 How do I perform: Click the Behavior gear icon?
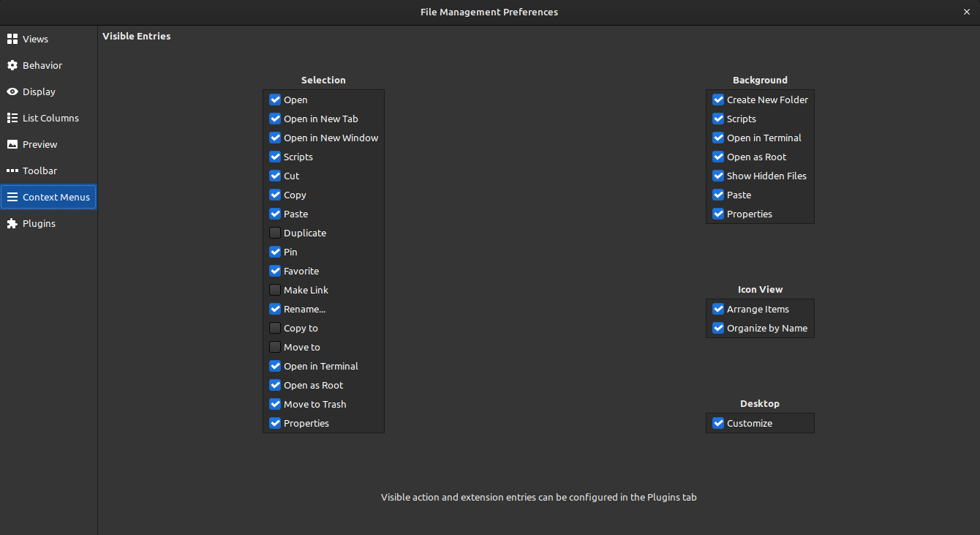pyautogui.click(x=12, y=65)
